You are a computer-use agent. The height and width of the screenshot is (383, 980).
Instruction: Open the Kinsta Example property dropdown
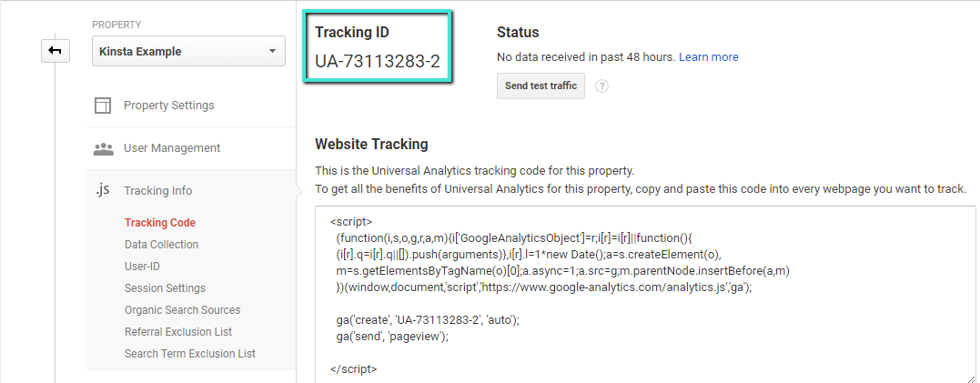(189, 52)
